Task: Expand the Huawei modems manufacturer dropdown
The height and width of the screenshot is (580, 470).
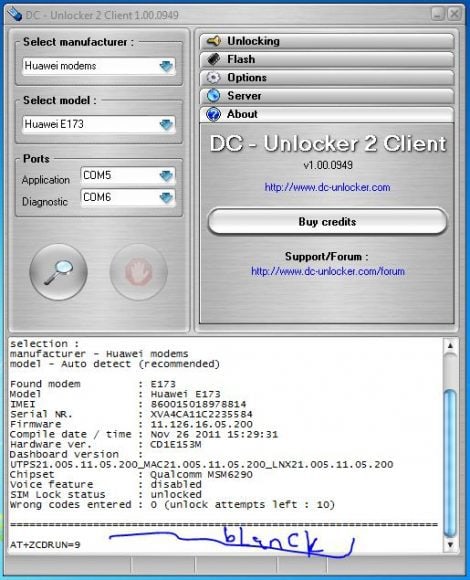Action: (166, 66)
